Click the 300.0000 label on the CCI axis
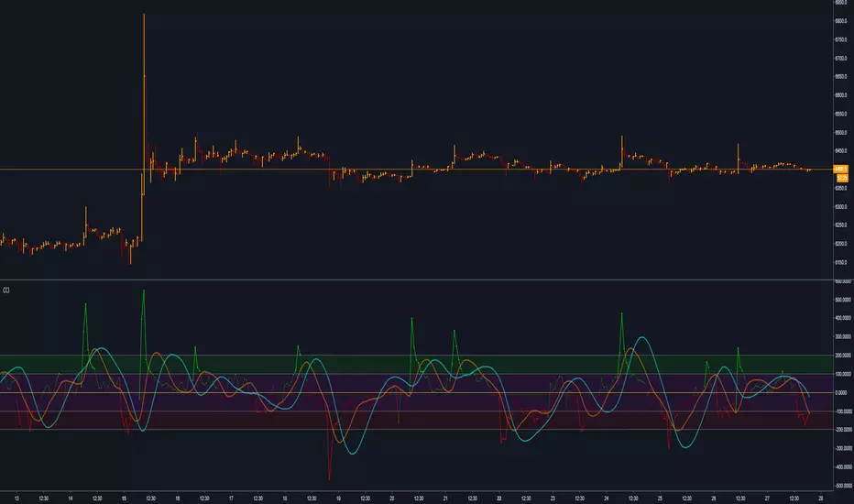The height and width of the screenshot is (504, 854). 843,336
